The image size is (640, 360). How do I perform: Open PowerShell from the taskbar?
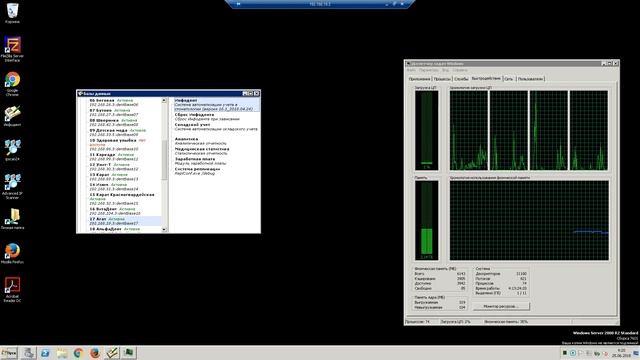(x=45, y=353)
